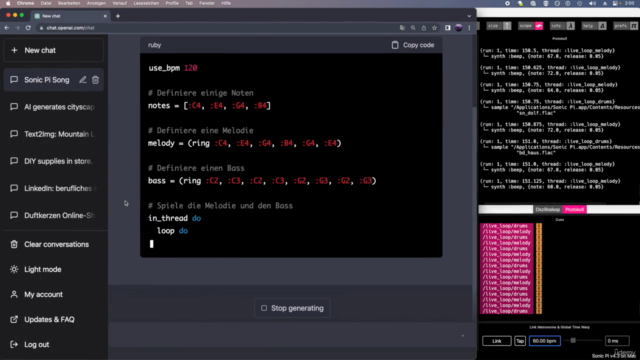Image resolution: width=640 pixels, height=360 pixels.
Task: Open the Chrome three-dot menu
Action: tap(469, 28)
